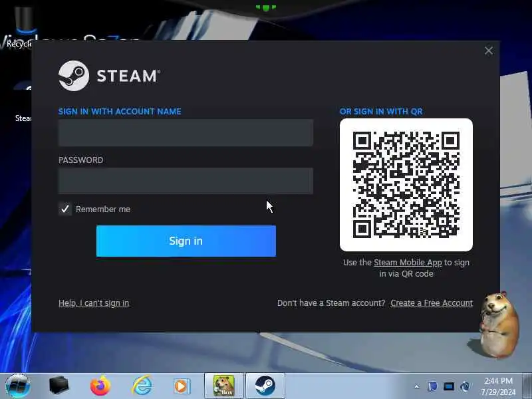
Task: Click the OR SIGN IN WITH QR heading
Action: pyautogui.click(x=381, y=112)
